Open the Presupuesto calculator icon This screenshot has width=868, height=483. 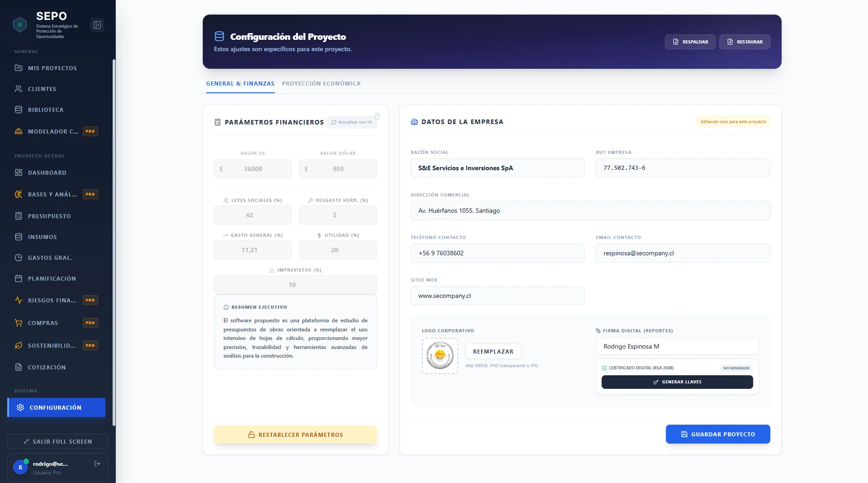tap(18, 215)
